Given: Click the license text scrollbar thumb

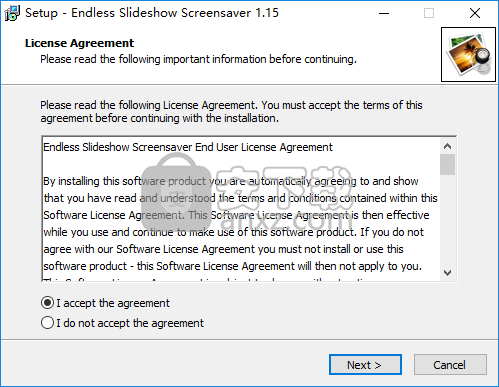Looking at the screenshot, I should point(447,164).
